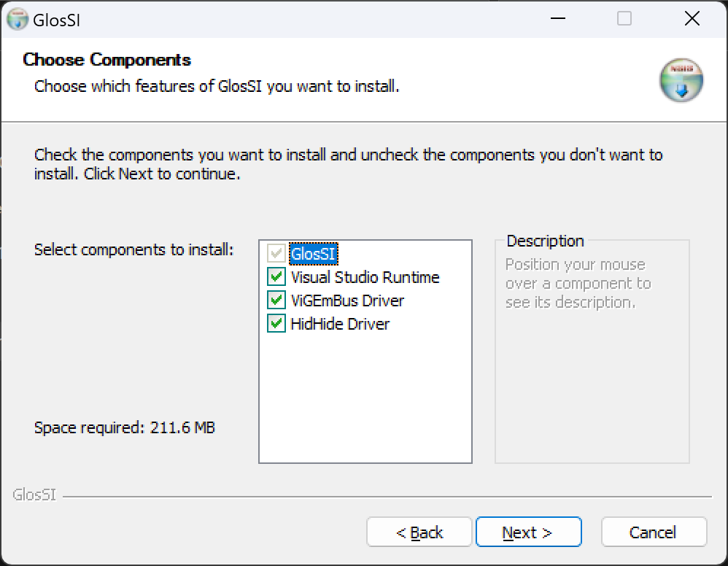Screen dimensions: 728x566
Task: Select the Visual Studio Runtime label
Action: [365, 277]
